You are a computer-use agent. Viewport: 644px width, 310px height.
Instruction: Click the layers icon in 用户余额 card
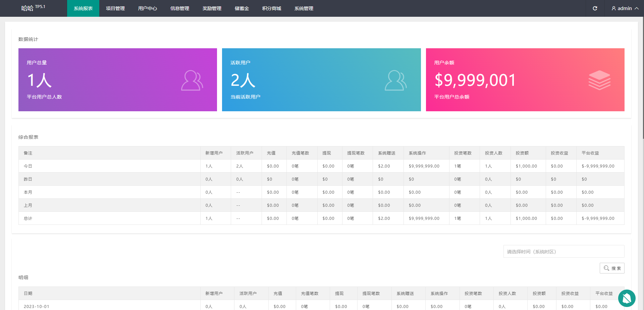click(599, 80)
